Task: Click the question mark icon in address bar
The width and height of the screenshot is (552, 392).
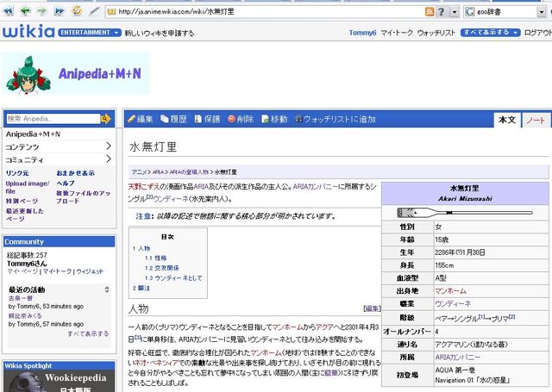Action: pyautogui.click(x=441, y=12)
